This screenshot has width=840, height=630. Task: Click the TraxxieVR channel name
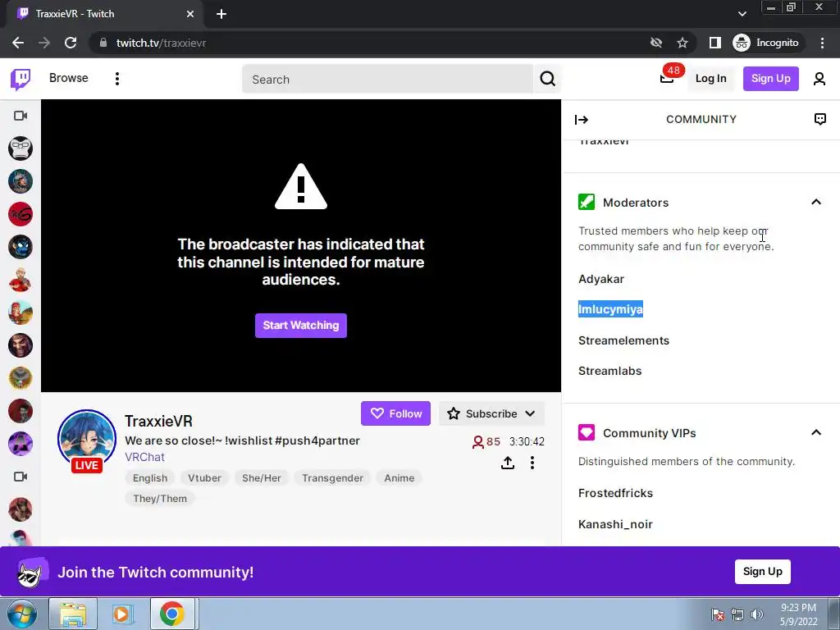pyautogui.click(x=158, y=422)
